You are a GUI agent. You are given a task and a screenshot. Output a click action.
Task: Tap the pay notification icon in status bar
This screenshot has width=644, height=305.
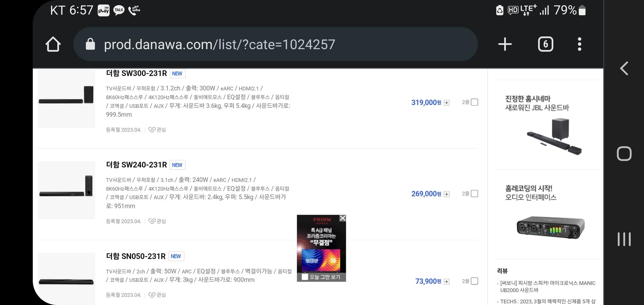[104, 10]
